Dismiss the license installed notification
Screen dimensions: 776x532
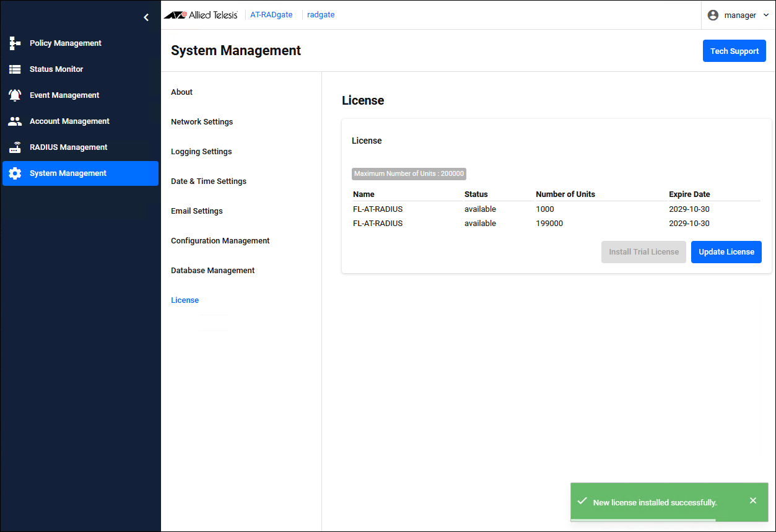click(752, 500)
